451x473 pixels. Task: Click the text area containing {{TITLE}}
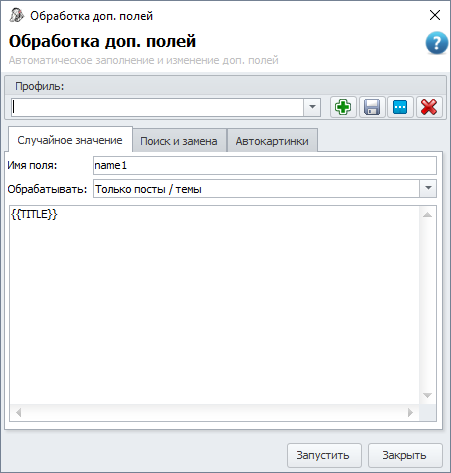(x=214, y=305)
